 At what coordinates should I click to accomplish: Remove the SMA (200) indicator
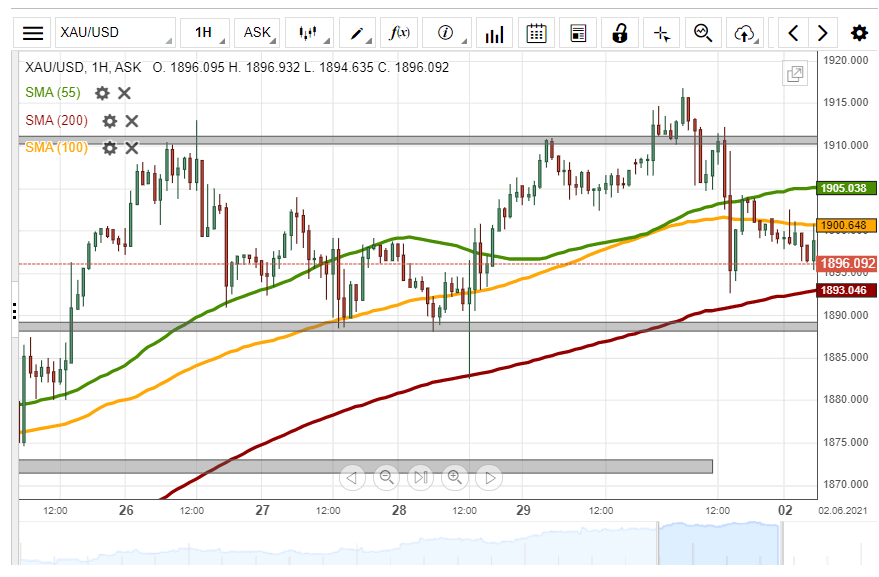[x=132, y=121]
